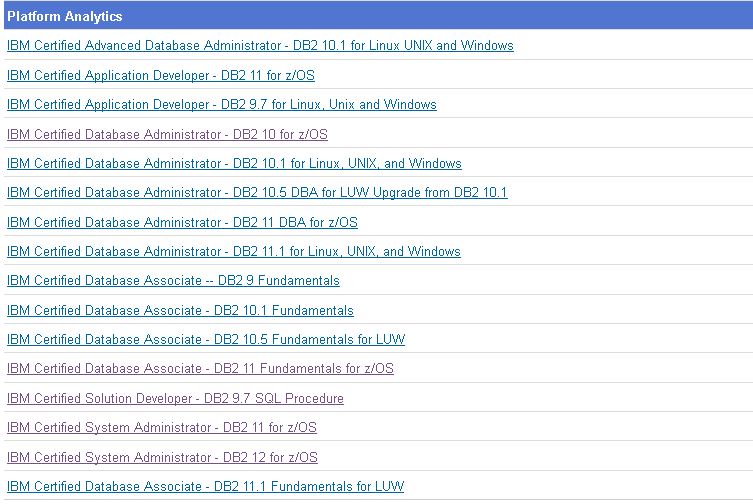Open Database Associate DB2 9 Fundamentals link
Screen dimensions: 753x504
(173, 281)
